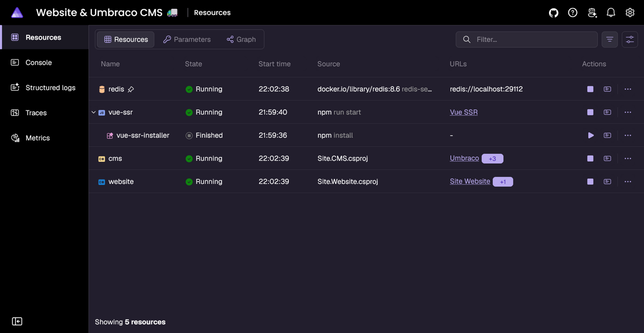This screenshot has width=644, height=333.
Task: Click the cms C# project icon
Action: pyautogui.click(x=101, y=159)
